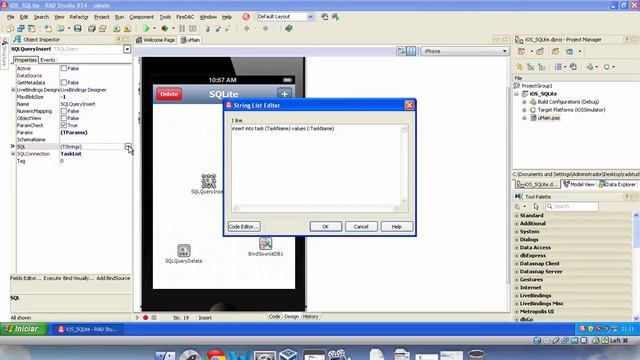Open the iPhone device dropdown
This screenshot has width=640, height=360.
pyautogui.click(x=504, y=51)
